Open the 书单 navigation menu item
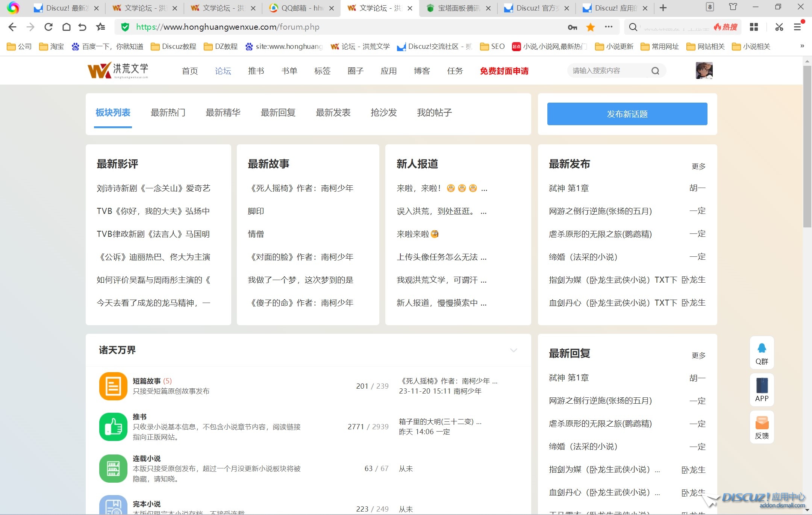 coord(289,71)
